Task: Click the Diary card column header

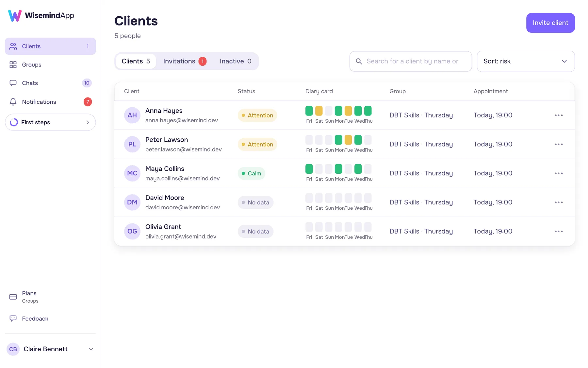Action: pos(319,91)
